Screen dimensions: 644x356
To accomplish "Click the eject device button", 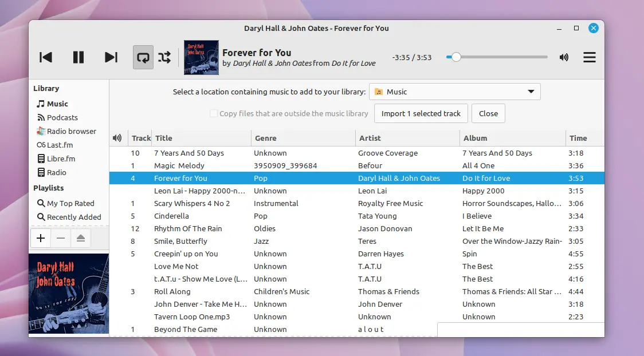I will click(80, 238).
